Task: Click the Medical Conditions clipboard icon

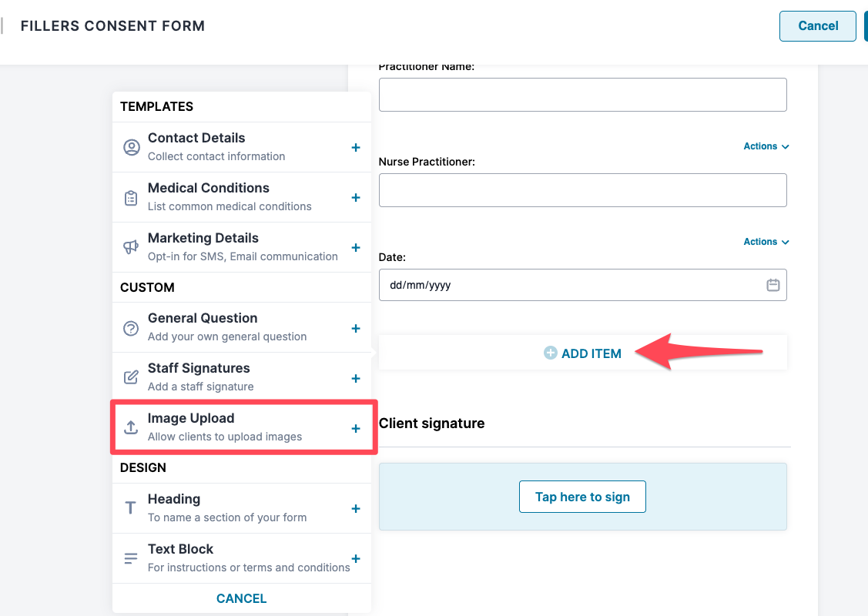Action: point(132,197)
